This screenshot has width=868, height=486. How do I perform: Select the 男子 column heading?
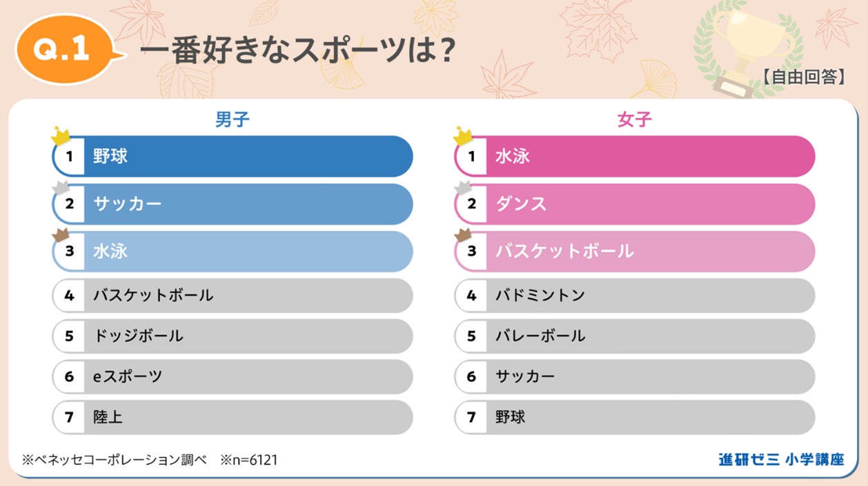(x=232, y=119)
